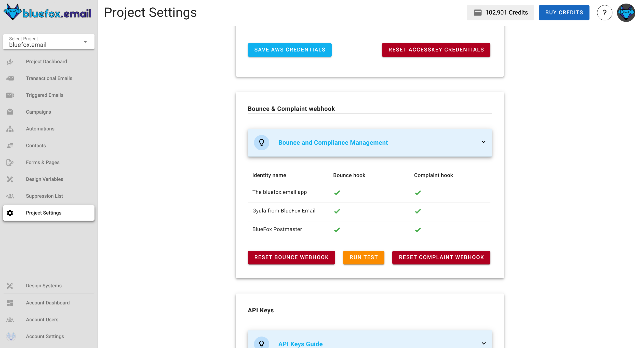Click RESET COMPLAINT WEBHOOK
The image size is (644, 348).
click(441, 257)
